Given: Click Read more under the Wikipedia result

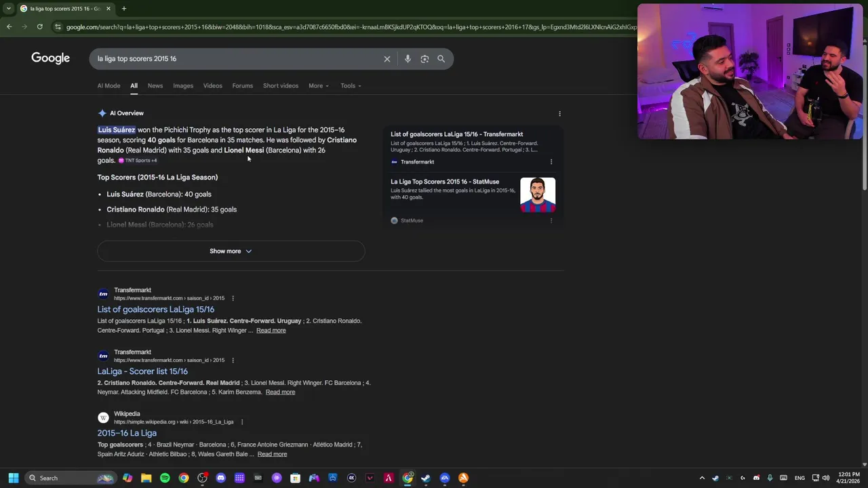Looking at the screenshot, I should tap(272, 454).
